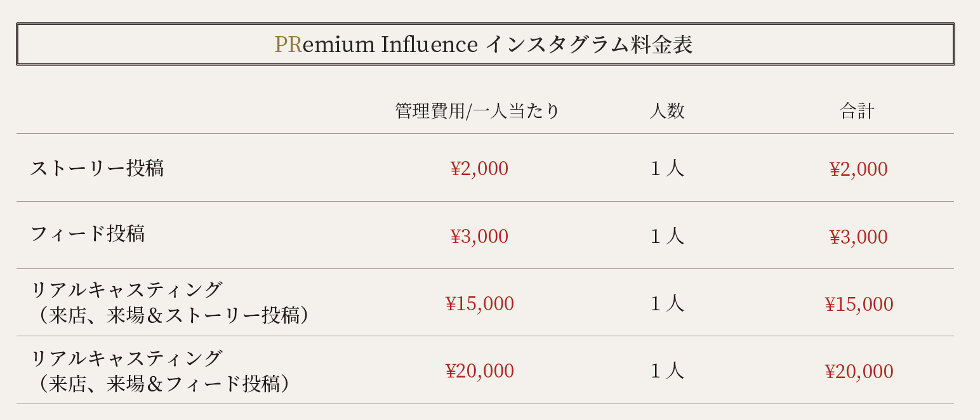Click 1人 in the ¥20,000 row

pyautogui.click(x=667, y=371)
